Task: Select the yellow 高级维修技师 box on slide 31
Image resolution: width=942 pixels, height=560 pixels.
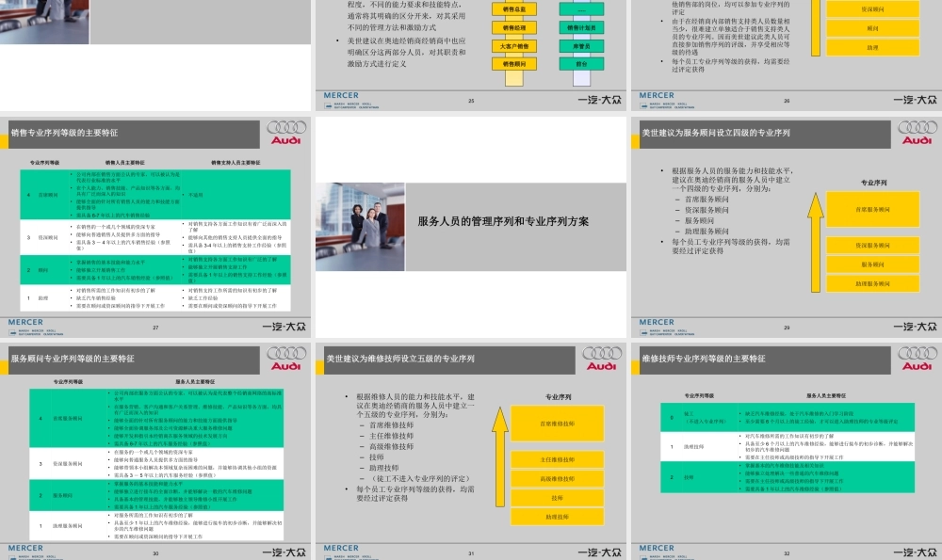Action: click(x=558, y=478)
